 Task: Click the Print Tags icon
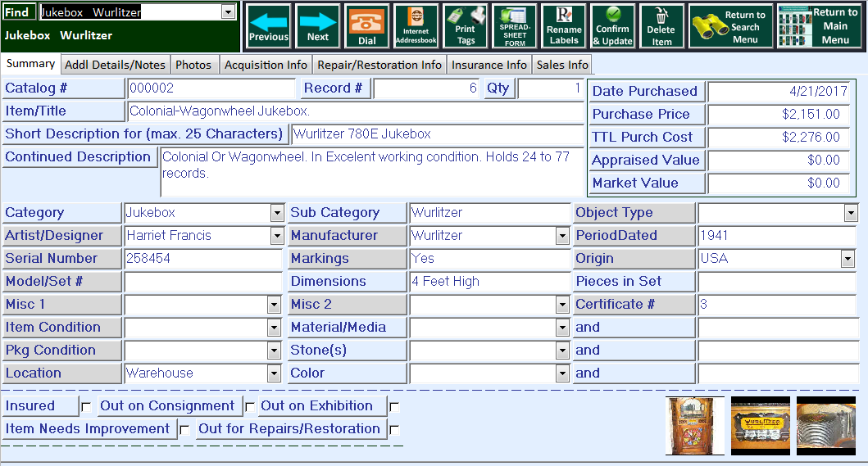click(x=466, y=26)
